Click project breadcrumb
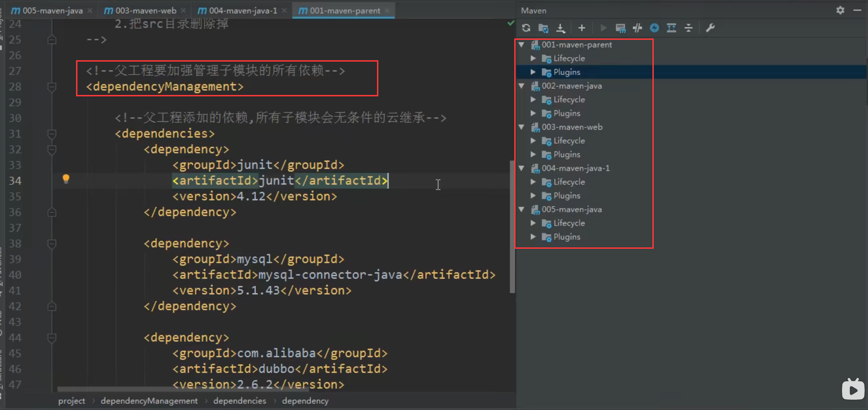 click(x=71, y=401)
